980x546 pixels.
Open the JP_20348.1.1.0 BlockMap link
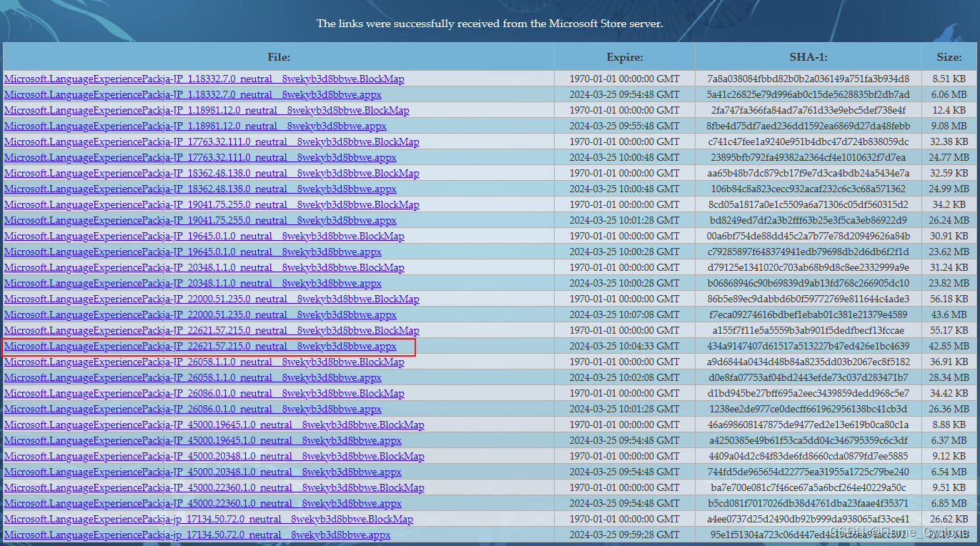[204, 267]
